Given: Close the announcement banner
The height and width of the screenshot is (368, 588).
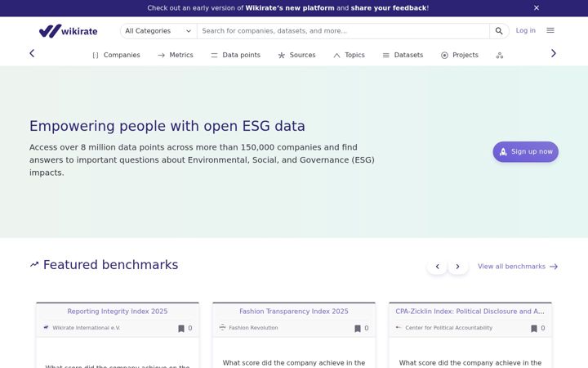Looking at the screenshot, I should pyautogui.click(x=537, y=8).
